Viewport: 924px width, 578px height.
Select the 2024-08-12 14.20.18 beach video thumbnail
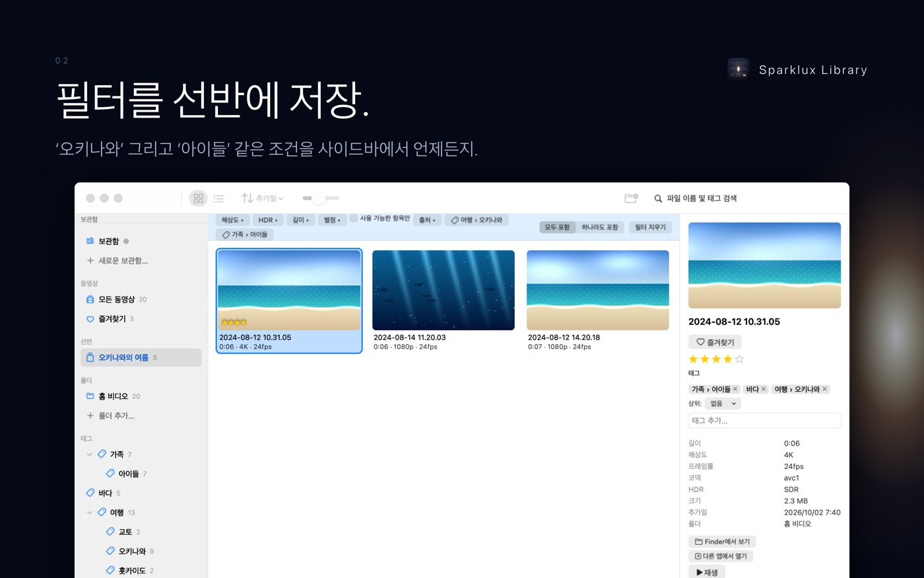tap(598, 290)
